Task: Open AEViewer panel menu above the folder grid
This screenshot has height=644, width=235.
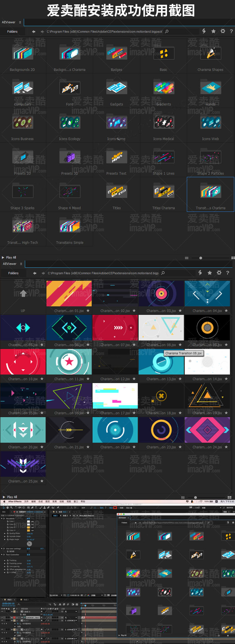Action: click(20, 22)
